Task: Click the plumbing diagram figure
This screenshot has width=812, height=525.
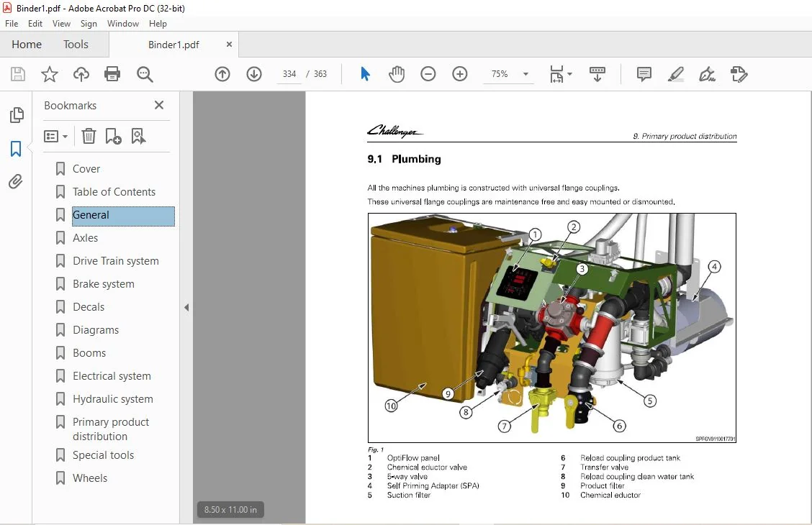Action: pyautogui.click(x=551, y=327)
